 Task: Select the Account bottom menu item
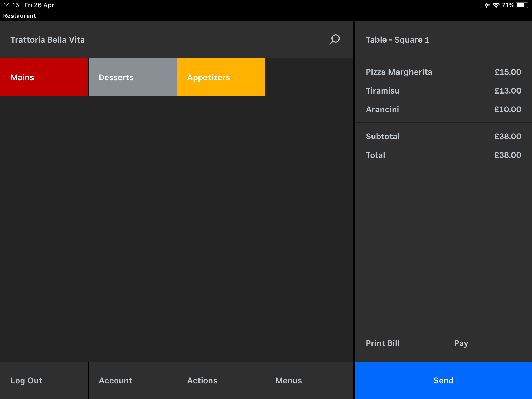tap(115, 380)
